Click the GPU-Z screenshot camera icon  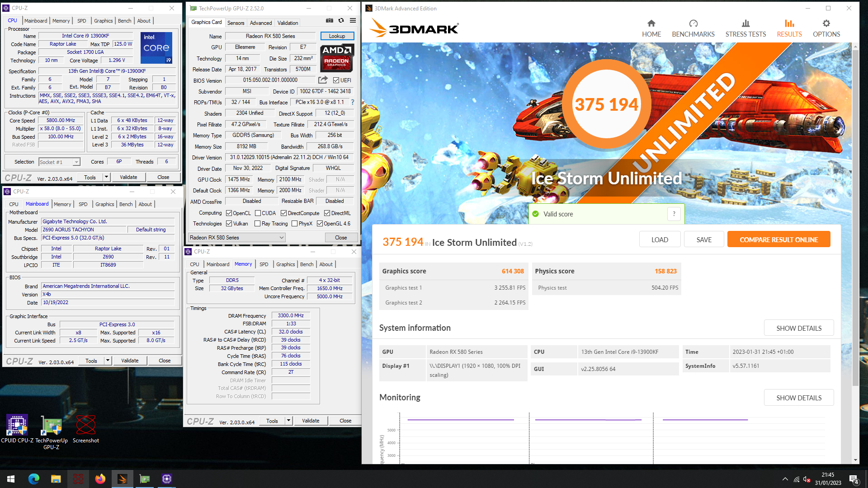pos(330,20)
